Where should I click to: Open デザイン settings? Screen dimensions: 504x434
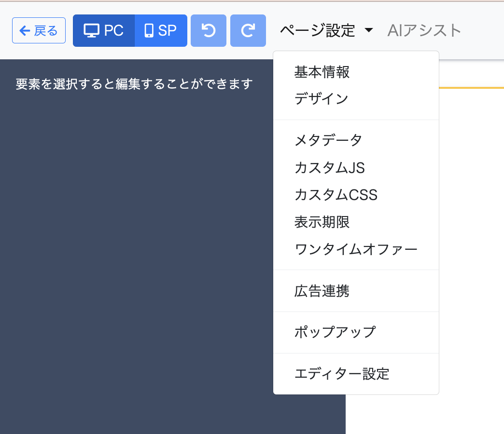pos(321,99)
